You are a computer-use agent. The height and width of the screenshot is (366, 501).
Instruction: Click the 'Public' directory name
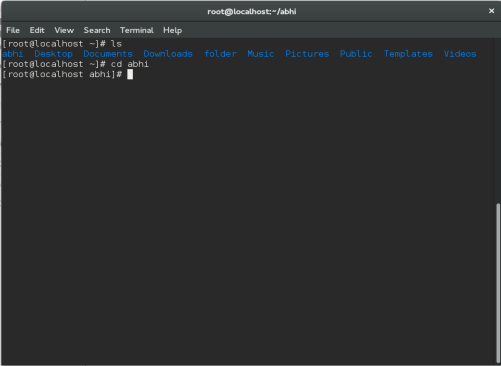tap(356, 54)
